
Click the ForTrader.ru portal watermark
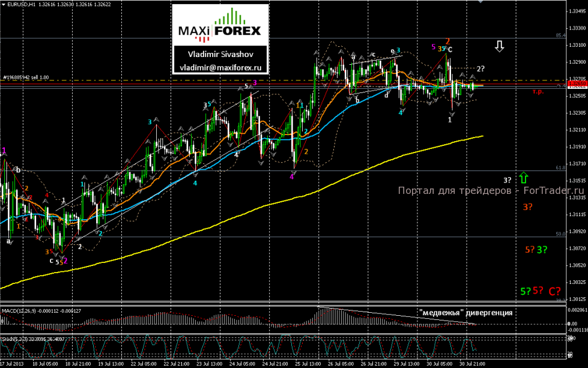point(491,190)
